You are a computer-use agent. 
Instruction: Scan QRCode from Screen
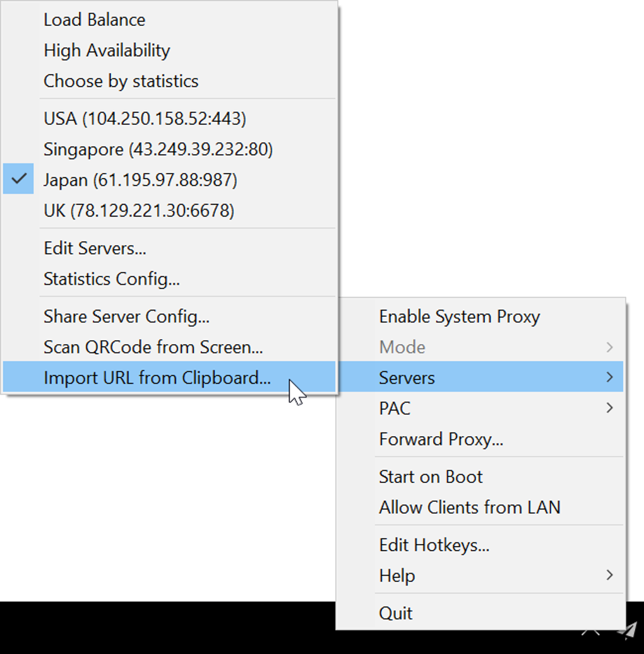point(153,347)
